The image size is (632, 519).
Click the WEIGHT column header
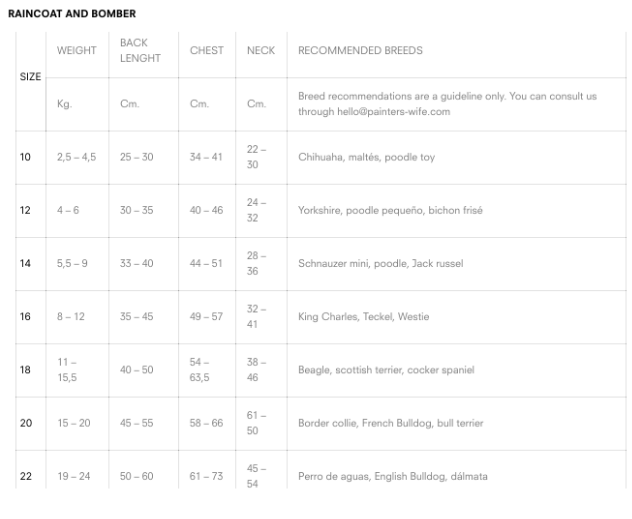click(x=77, y=50)
